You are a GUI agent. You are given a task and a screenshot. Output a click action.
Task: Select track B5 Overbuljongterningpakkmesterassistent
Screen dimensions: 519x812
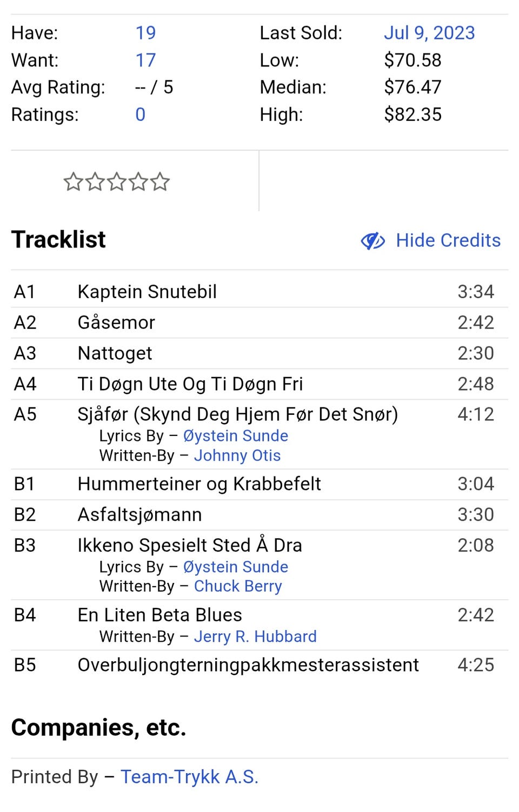248,665
